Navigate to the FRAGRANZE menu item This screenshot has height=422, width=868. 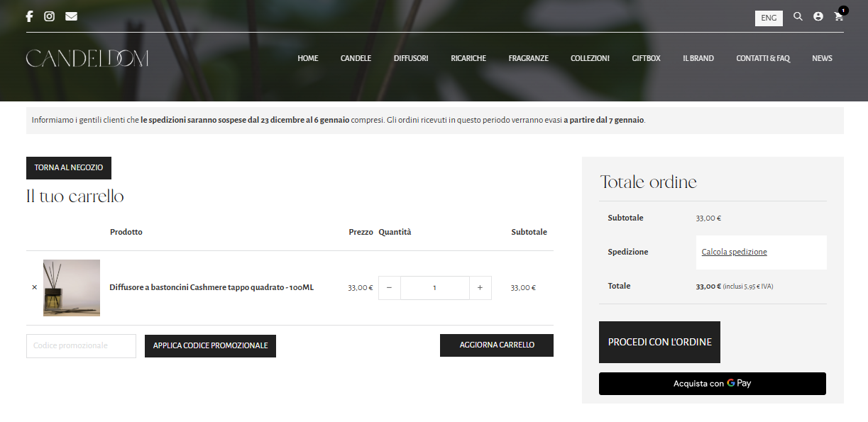528,58
